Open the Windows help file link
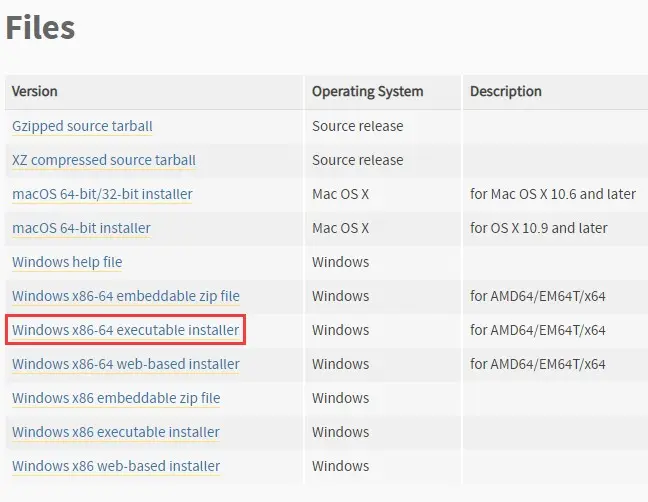Image resolution: width=648 pixels, height=502 pixels. coord(67,262)
